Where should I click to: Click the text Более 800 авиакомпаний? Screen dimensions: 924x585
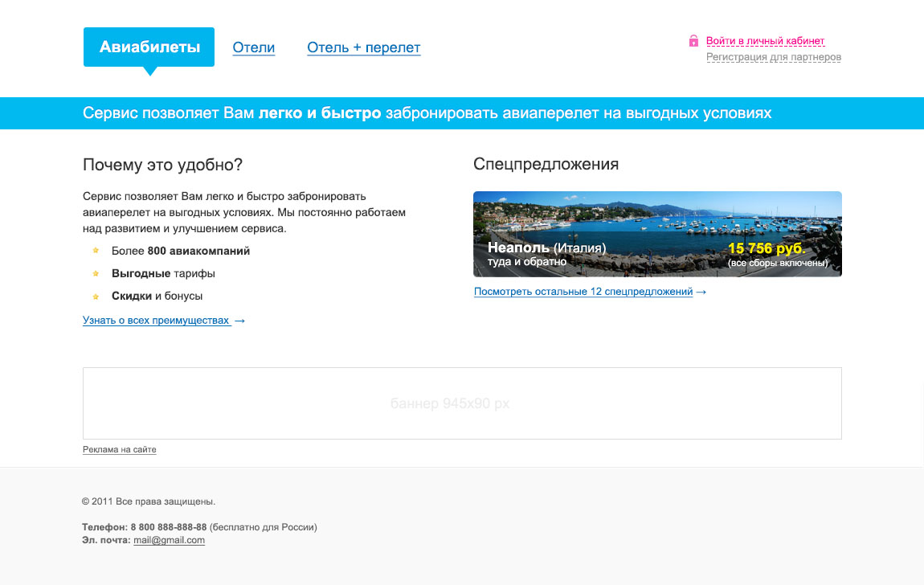[180, 251]
